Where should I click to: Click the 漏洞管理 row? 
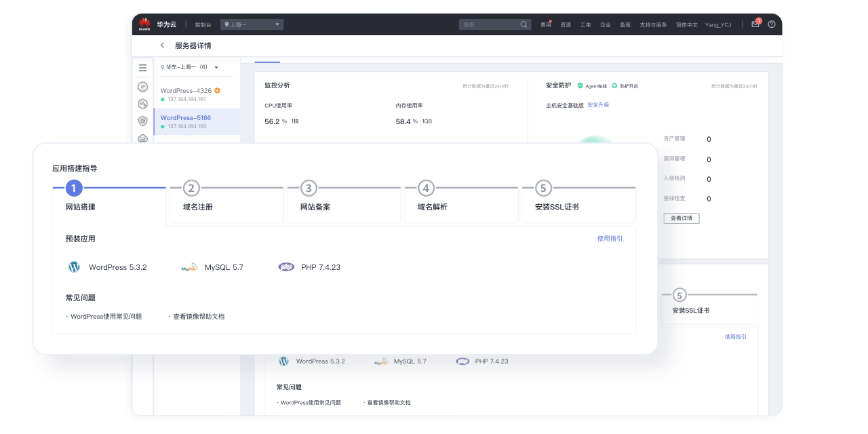688,159
